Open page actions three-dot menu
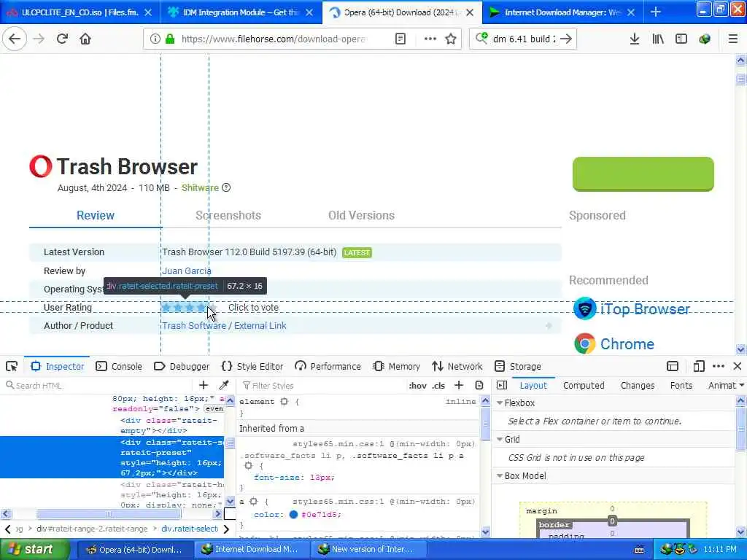 430,39
